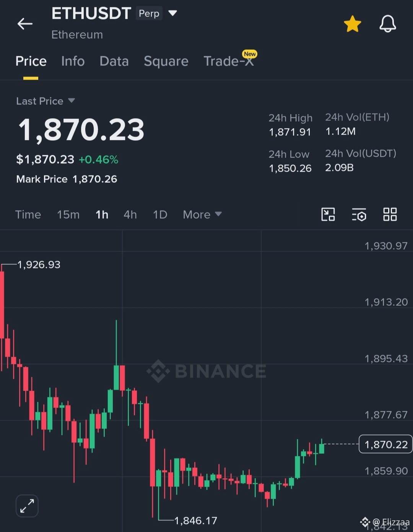
Task: Click the 24h Vol(USDT) value 2.09B
Action: click(339, 167)
